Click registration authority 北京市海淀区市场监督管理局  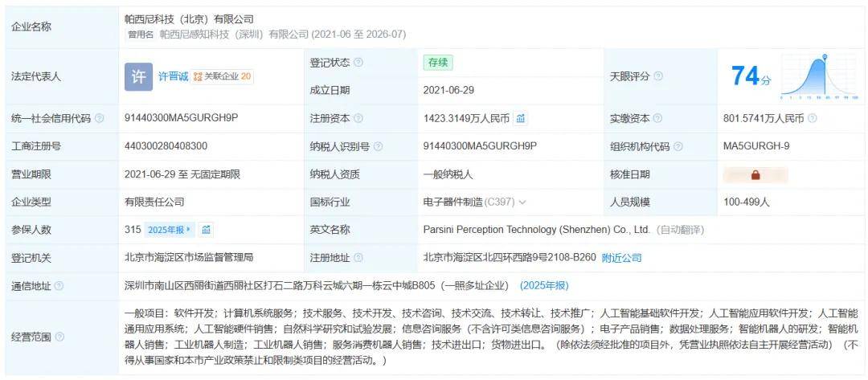pos(190,258)
